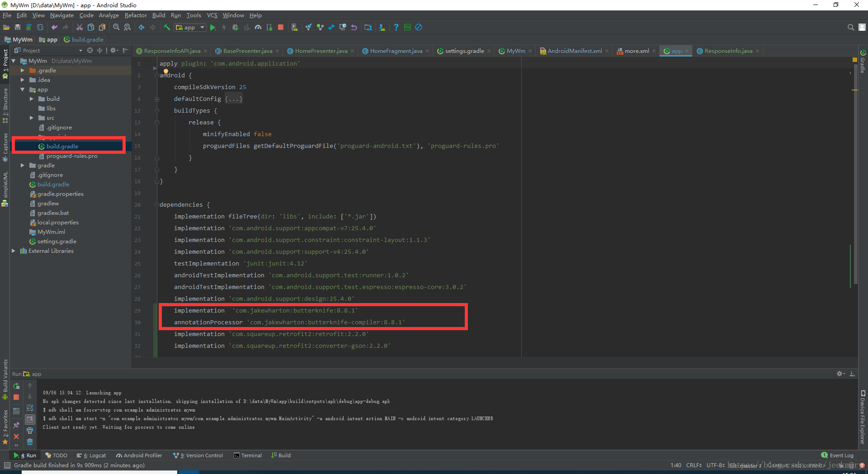Viewport: 868px width, 474px height.
Task: Expand the .gradle folder node
Action: pos(23,71)
